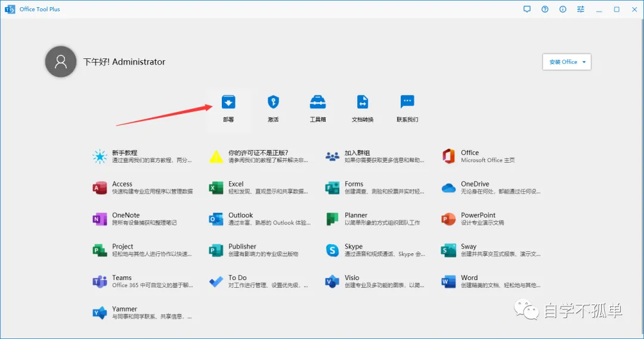Open the 新手教程 tutorial link

[125, 153]
